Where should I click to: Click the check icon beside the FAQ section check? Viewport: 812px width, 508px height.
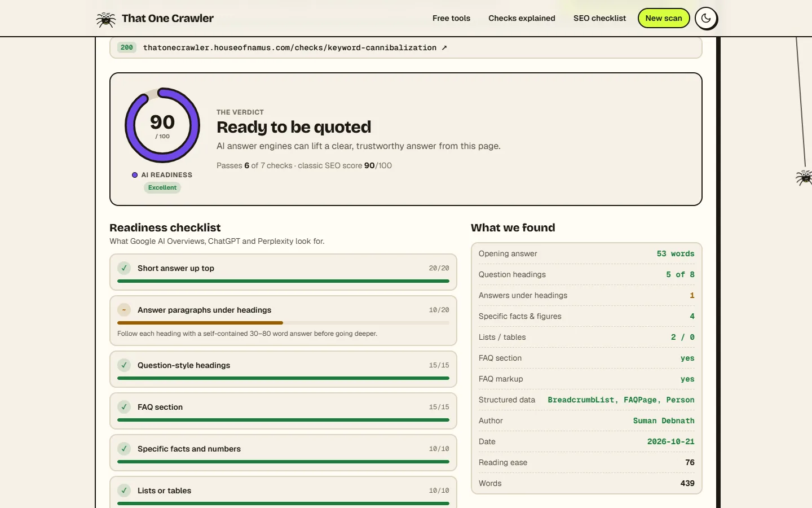pyautogui.click(x=124, y=407)
